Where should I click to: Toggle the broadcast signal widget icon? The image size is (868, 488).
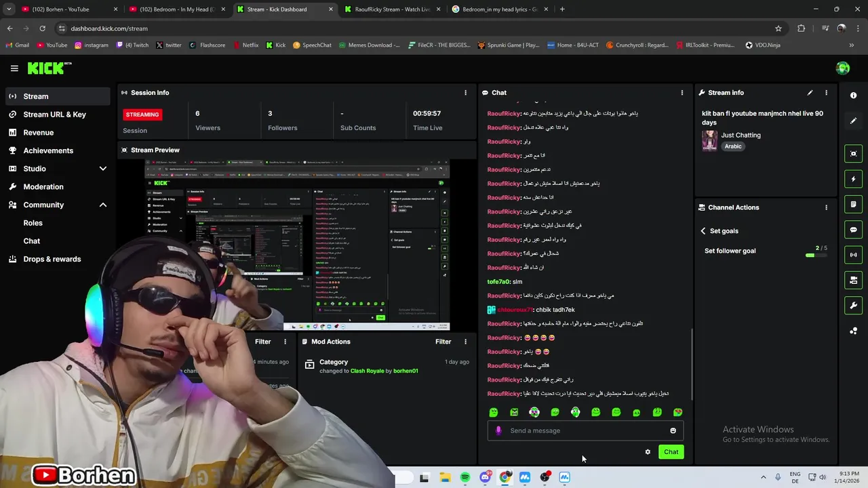click(x=853, y=255)
